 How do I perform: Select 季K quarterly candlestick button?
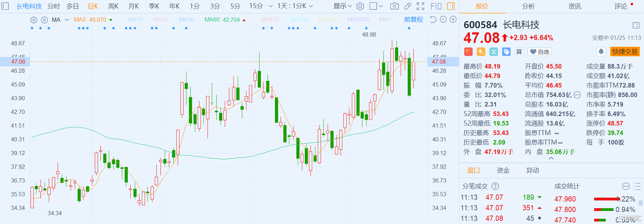(x=154, y=6)
